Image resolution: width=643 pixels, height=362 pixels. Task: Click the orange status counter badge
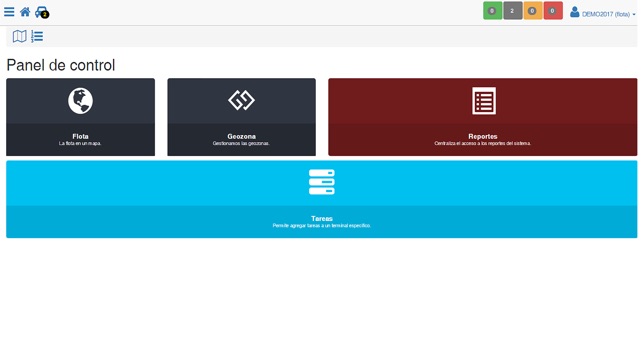pos(533,11)
